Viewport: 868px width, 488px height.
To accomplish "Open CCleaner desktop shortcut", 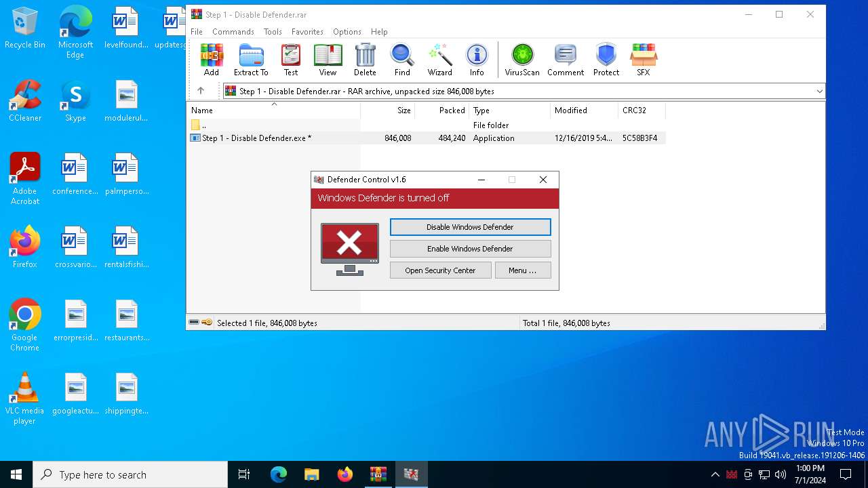I will [25, 101].
